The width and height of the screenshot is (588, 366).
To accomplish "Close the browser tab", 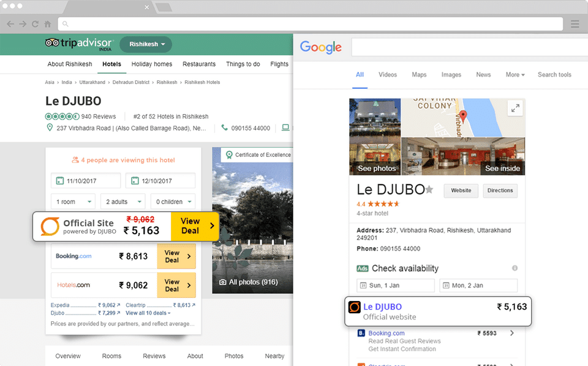I will tap(146, 7).
